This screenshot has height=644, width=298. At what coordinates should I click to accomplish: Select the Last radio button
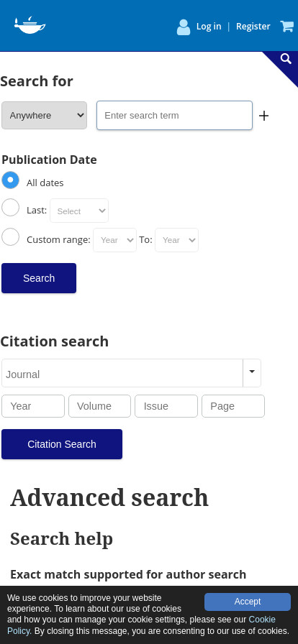10,208
